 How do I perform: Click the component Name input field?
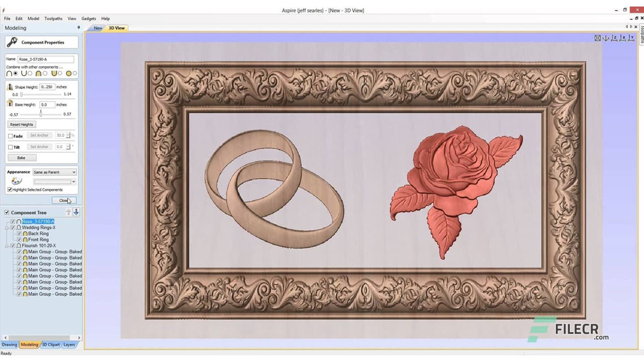click(x=46, y=59)
